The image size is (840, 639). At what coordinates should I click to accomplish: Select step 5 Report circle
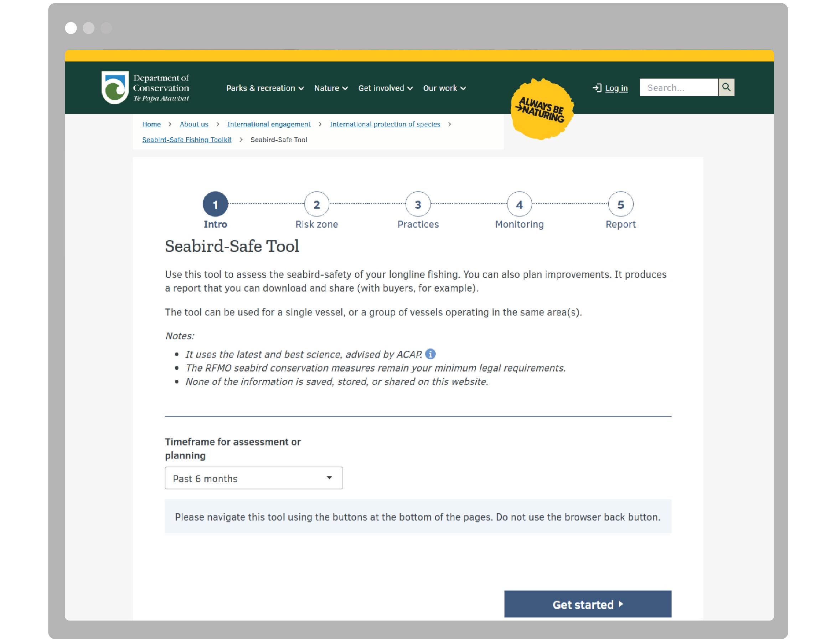620,204
